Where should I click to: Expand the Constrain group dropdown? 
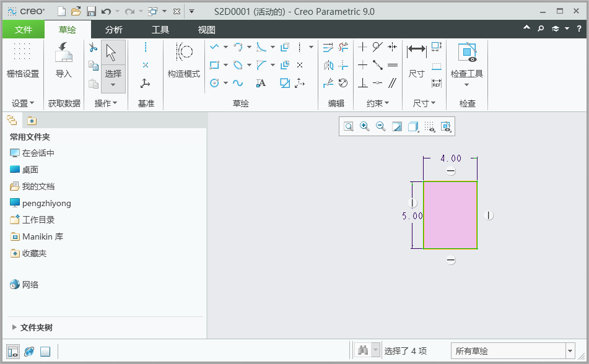[378, 103]
